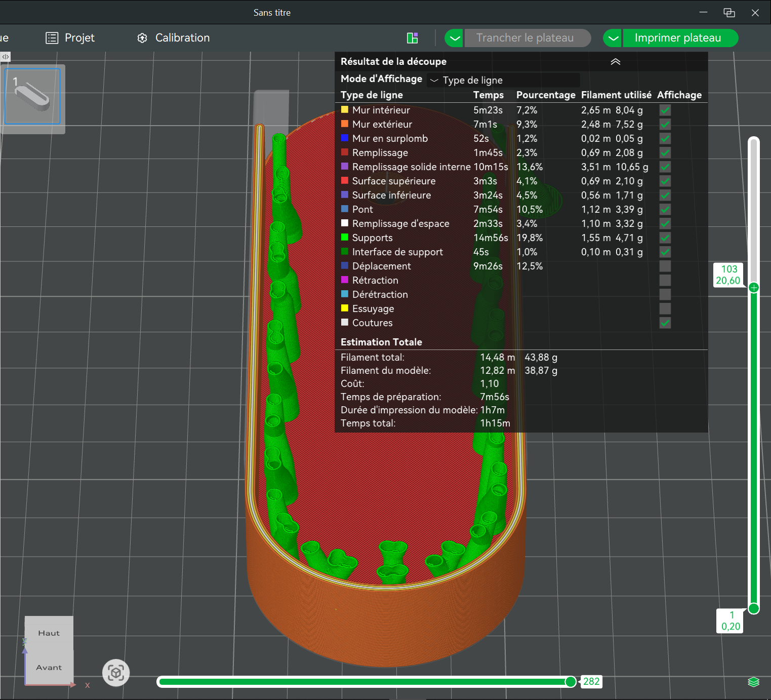The height and width of the screenshot is (700, 771).
Task: Click the Imprimer plateau button
Action: coord(677,38)
